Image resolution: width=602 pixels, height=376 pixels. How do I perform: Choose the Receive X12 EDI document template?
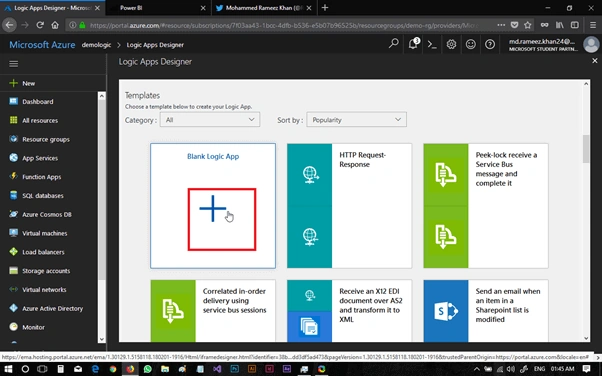(349, 310)
